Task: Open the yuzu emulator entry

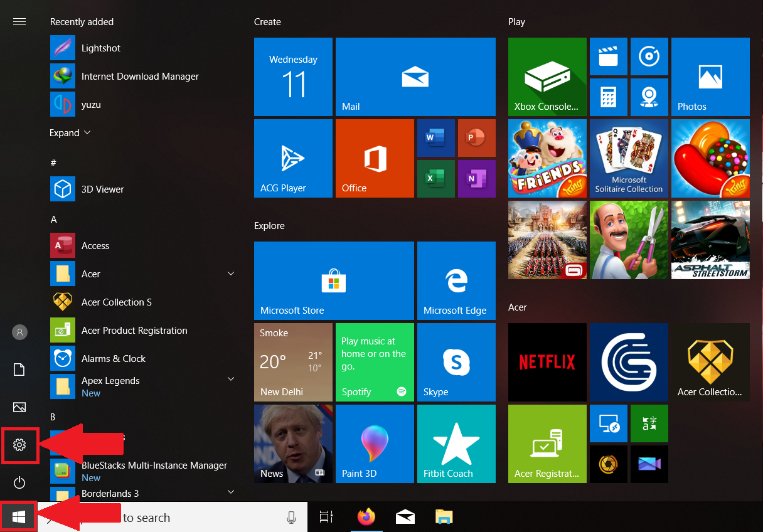Action: pos(141,105)
